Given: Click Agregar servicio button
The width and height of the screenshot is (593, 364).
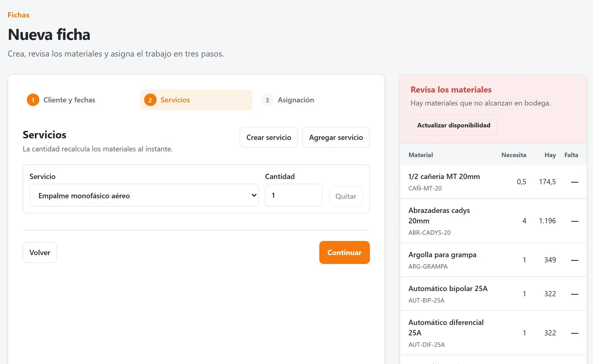Looking at the screenshot, I should point(336,138).
